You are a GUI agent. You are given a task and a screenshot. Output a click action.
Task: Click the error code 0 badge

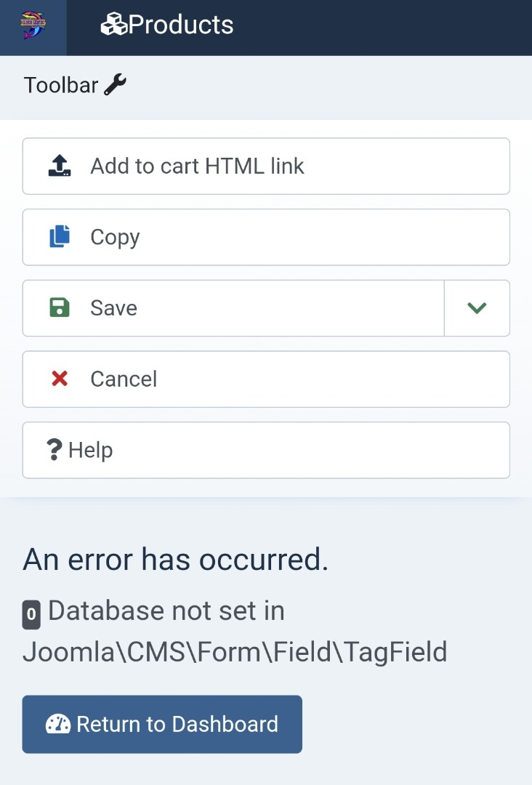pos(31,615)
